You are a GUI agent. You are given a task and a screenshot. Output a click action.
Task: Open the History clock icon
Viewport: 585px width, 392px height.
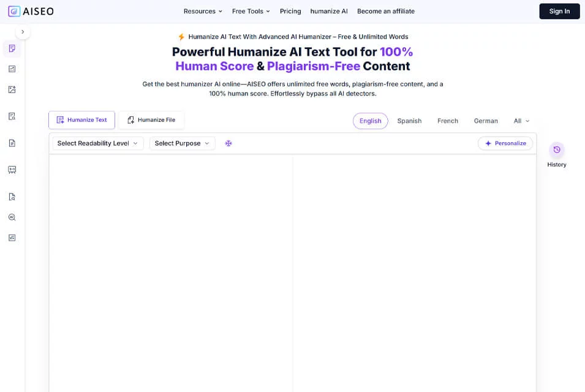[557, 150]
